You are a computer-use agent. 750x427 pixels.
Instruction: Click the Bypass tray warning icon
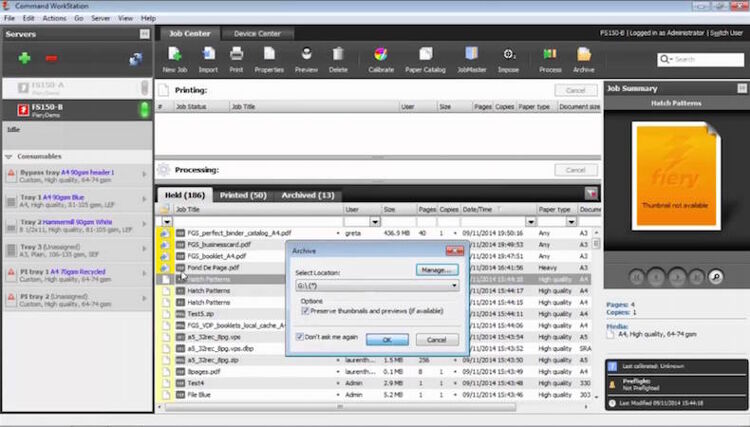point(11,175)
